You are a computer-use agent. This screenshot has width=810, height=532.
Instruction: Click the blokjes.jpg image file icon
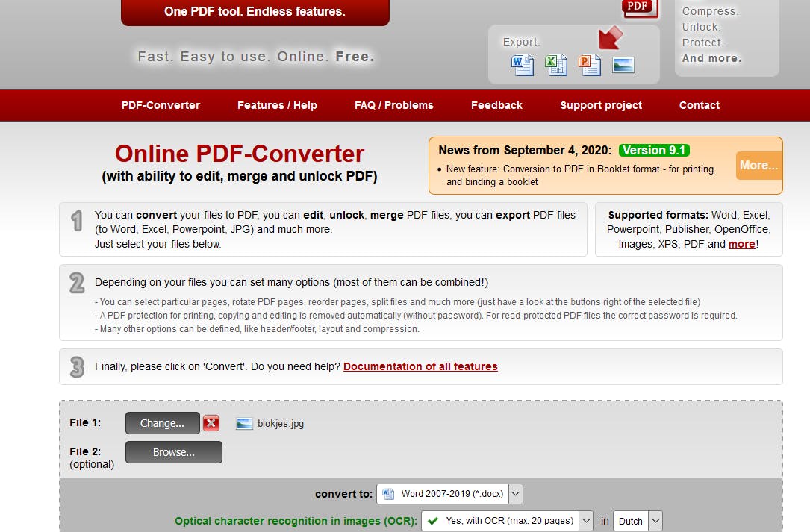244,424
